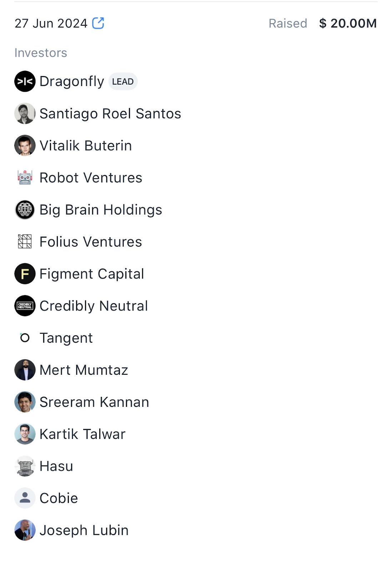Open Vitalik Buterin investor link
Screen dimensions: 392x571
tap(86, 146)
